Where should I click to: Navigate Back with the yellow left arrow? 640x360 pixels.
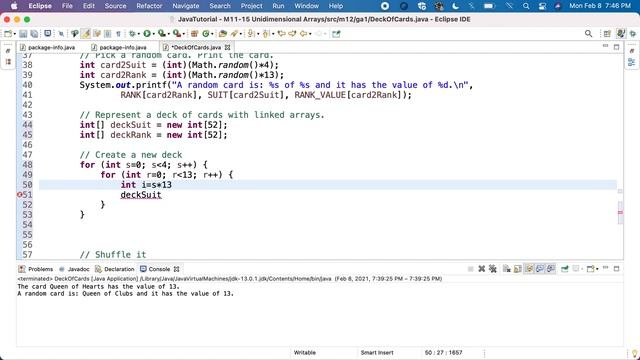pos(303,34)
